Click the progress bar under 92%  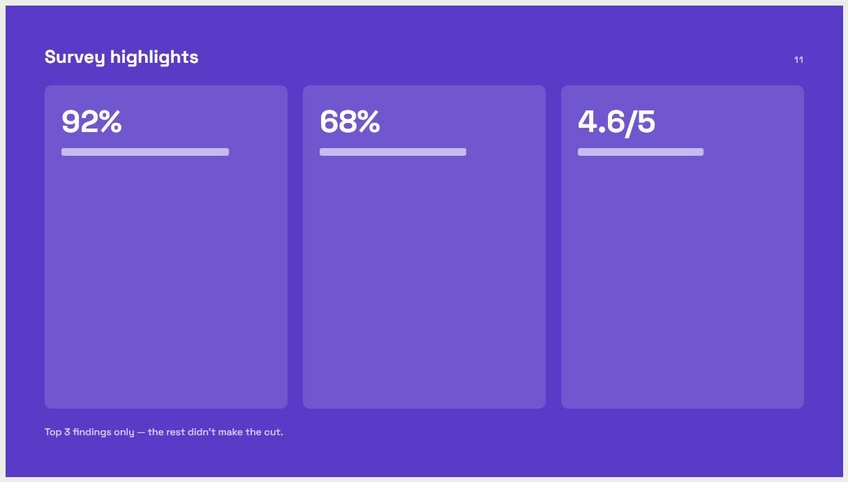(145, 152)
